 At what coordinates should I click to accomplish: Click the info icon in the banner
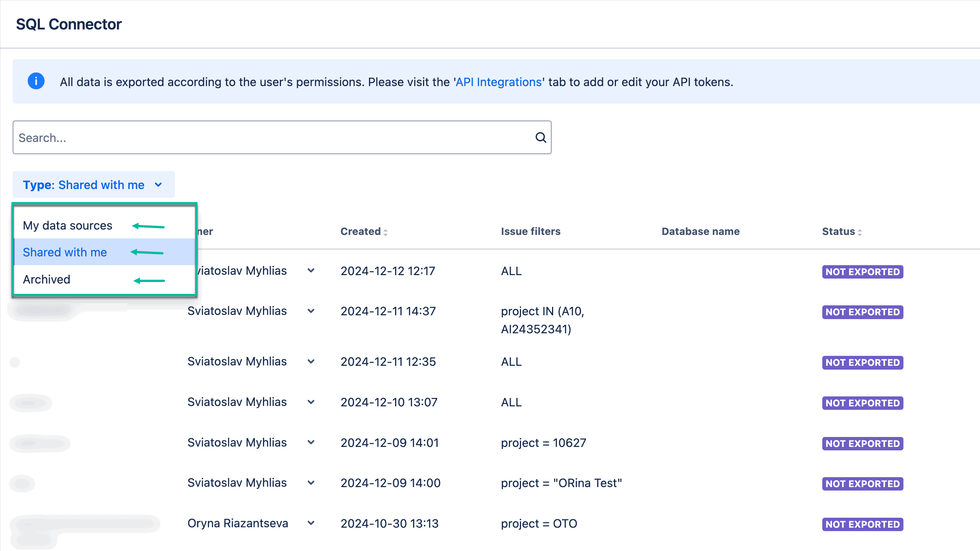36,81
